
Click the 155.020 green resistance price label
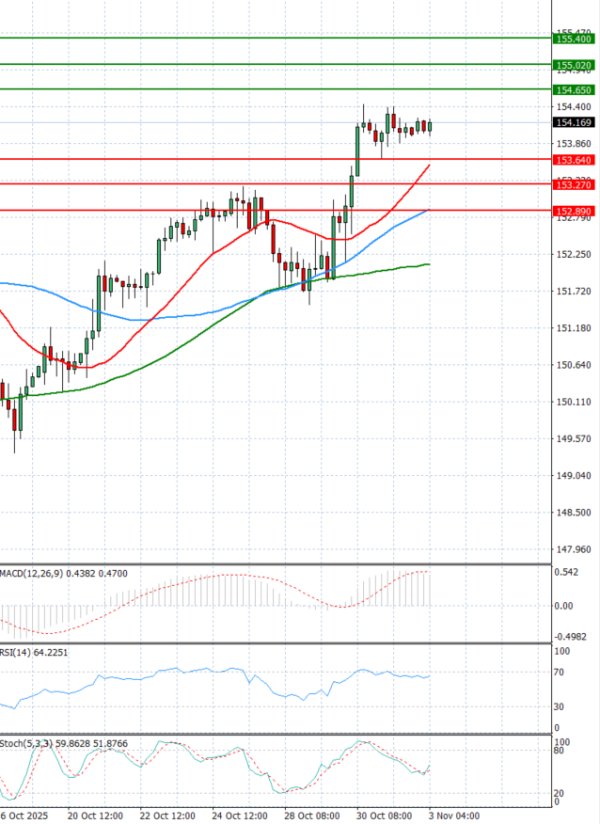click(573, 65)
